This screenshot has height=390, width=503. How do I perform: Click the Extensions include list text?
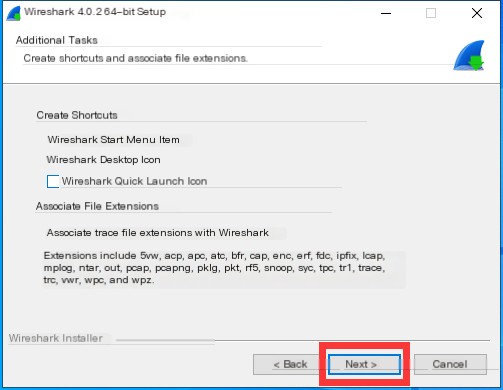coord(214,268)
